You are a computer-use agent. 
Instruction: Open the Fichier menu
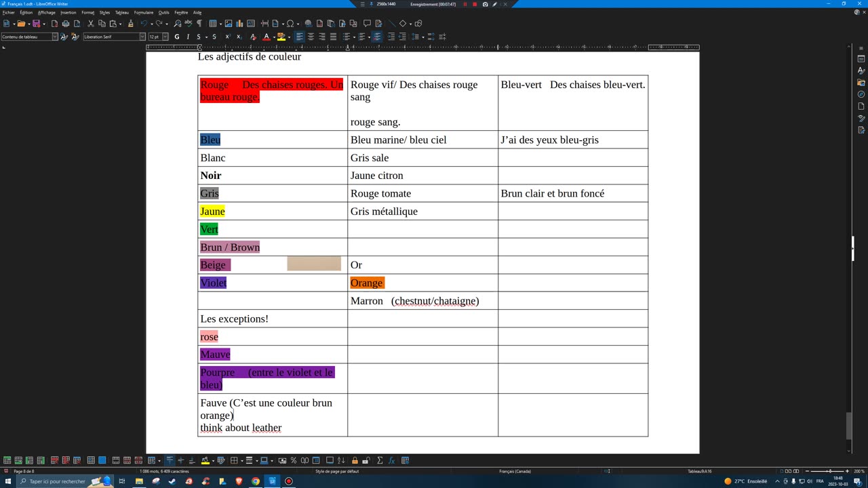[x=8, y=12]
